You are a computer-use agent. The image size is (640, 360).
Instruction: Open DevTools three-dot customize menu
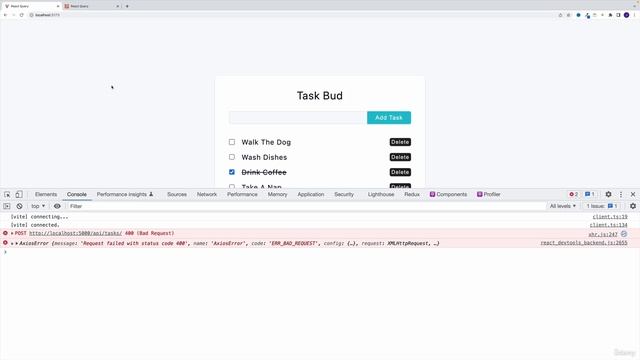pyautogui.click(x=621, y=195)
